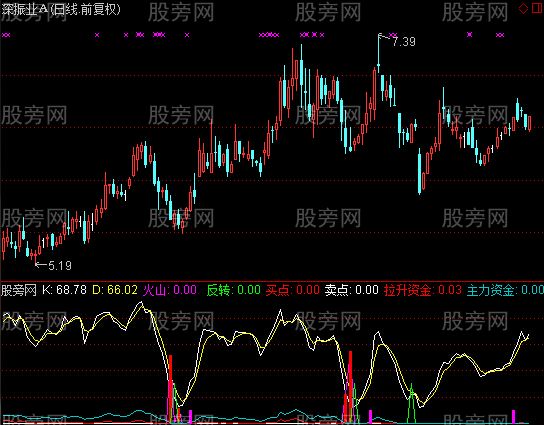Click the 火山: 0.00 indicator label
This screenshot has height=425, width=544.
(x=170, y=290)
